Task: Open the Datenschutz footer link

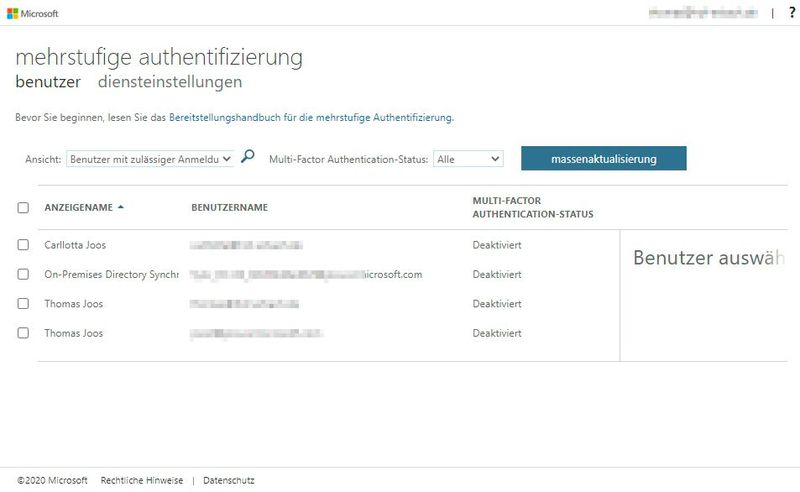Action: pyautogui.click(x=229, y=480)
